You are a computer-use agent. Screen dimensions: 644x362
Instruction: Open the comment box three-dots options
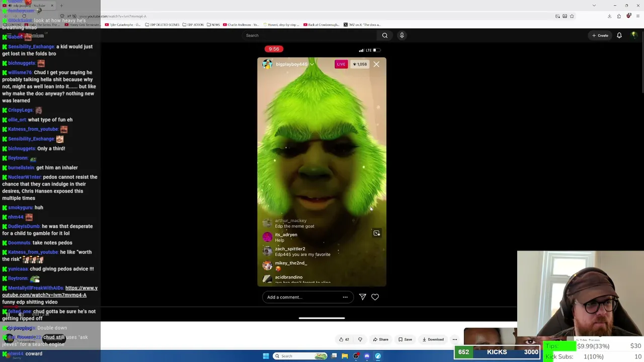coord(345,297)
